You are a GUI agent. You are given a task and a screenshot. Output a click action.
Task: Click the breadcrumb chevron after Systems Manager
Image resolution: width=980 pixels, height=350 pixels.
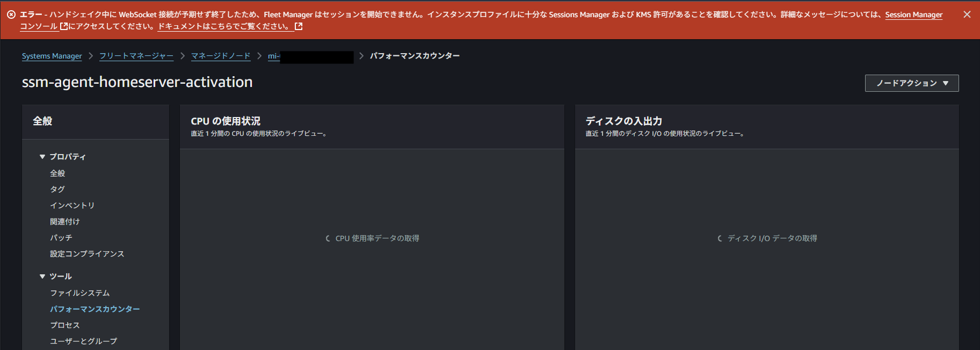pos(91,56)
